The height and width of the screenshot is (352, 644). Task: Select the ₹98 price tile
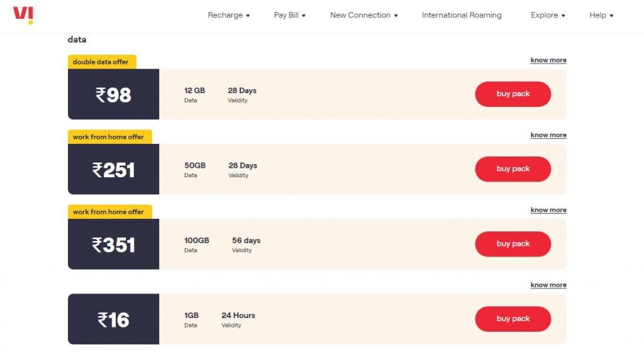tap(113, 94)
